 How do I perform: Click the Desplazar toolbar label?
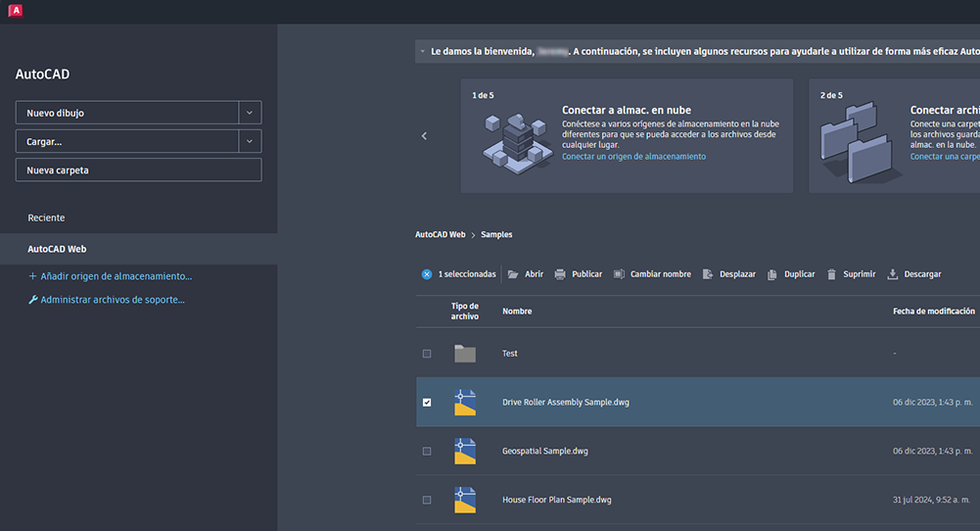click(x=737, y=274)
